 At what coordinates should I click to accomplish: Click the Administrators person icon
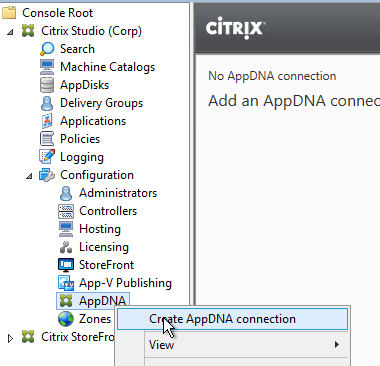[66, 193]
